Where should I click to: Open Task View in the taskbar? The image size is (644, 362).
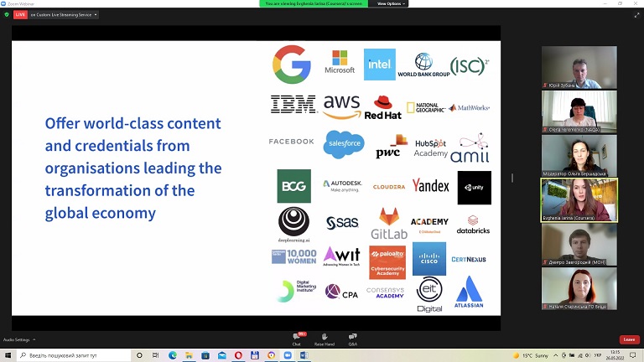156,355
